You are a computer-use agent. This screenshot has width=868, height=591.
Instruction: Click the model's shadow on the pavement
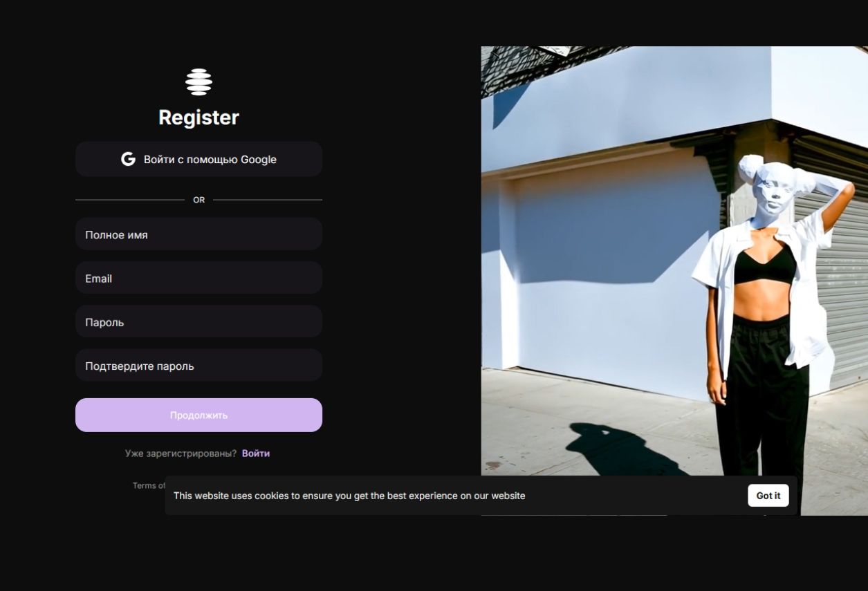tap(622, 449)
